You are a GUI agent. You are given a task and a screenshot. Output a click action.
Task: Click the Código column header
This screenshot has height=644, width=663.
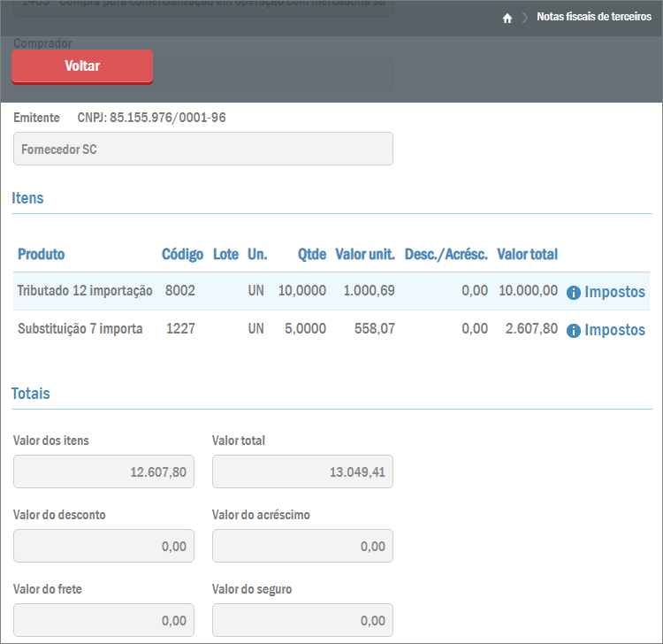pyautogui.click(x=182, y=255)
